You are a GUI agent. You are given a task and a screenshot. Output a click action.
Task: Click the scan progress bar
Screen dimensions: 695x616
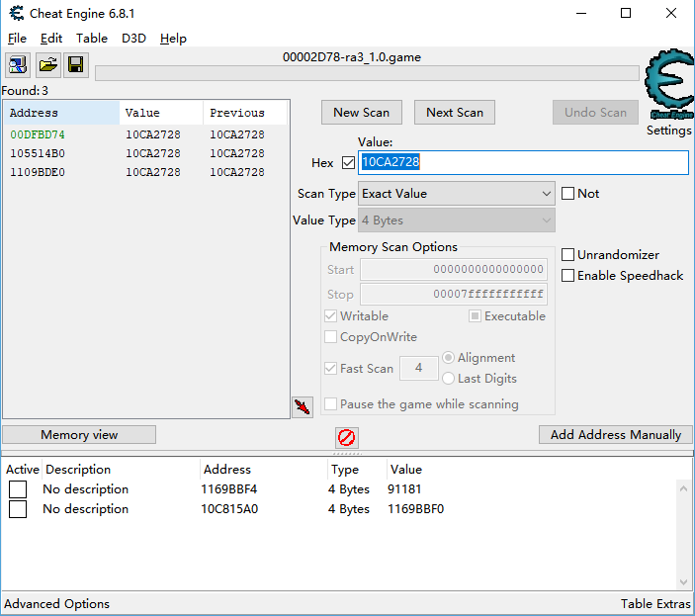367,73
